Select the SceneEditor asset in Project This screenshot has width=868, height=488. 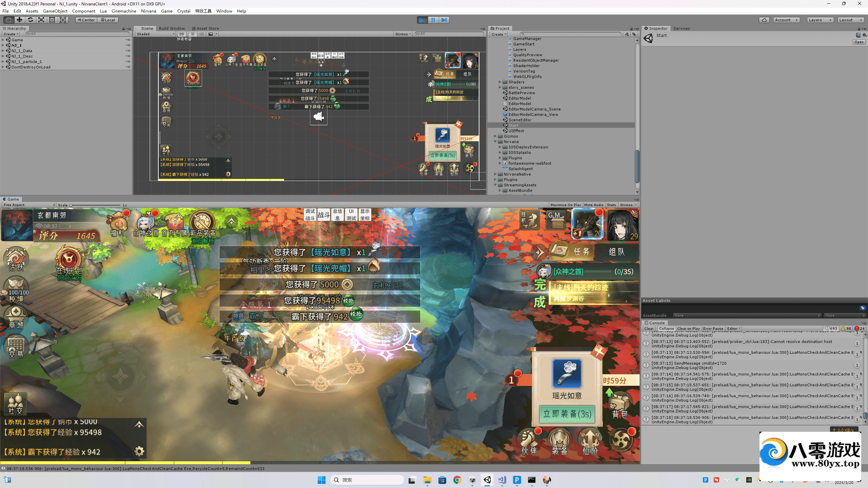coord(520,120)
